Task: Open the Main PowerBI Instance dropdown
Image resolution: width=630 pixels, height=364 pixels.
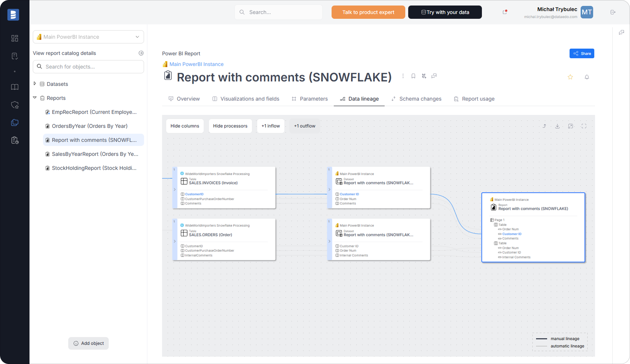Action: 88,37
